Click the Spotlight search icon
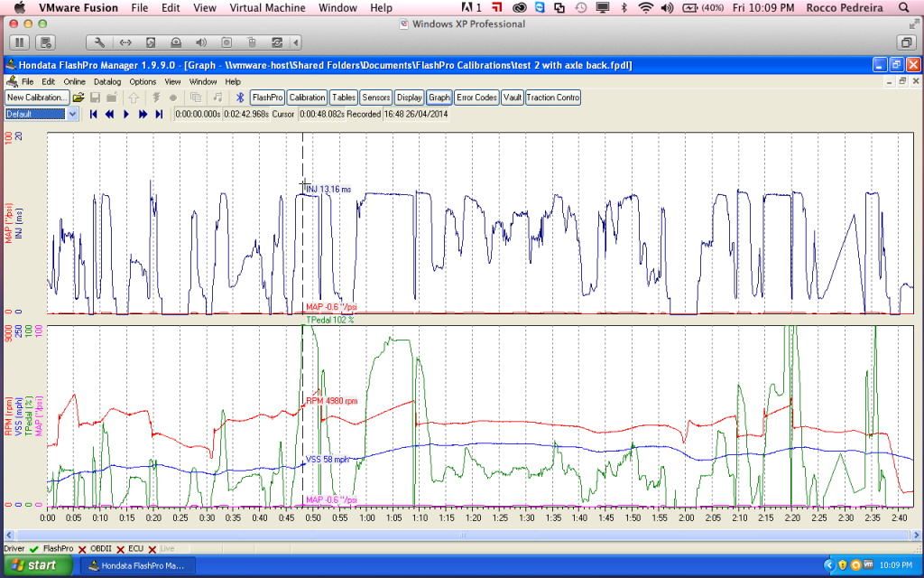 904,7
